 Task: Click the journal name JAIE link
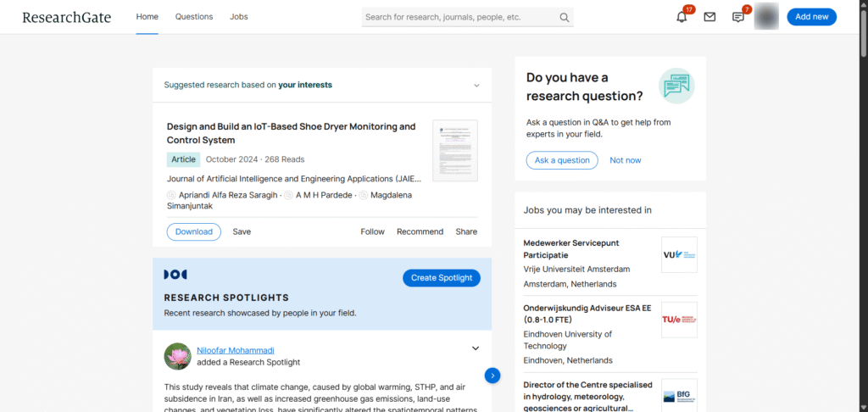pos(294,179)
